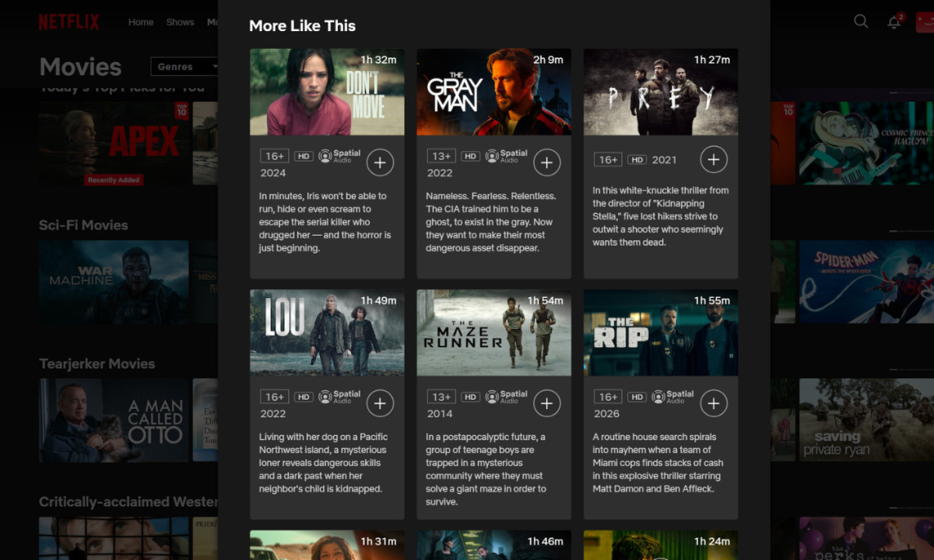Click Spatial Audio badge on Gray Man card

(x=507, y=156)
